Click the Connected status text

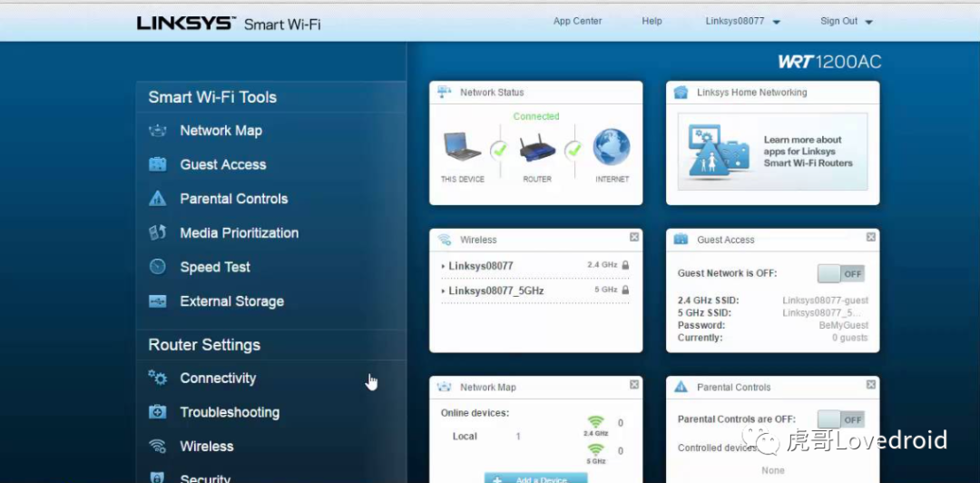[x=536, y=116]
